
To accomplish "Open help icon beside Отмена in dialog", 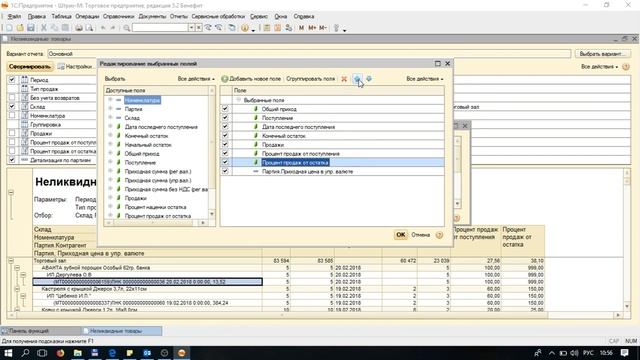I will 439,235.
